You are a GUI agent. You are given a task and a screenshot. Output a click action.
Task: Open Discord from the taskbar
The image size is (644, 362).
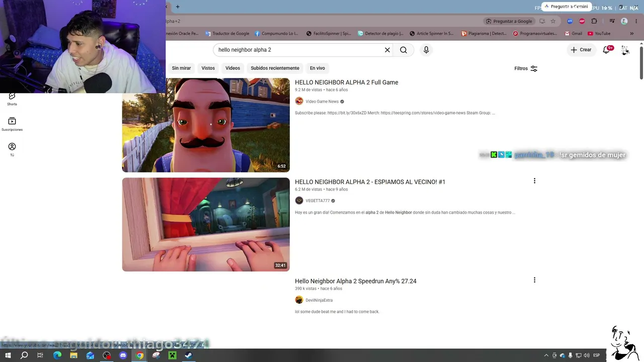[123, 355]
